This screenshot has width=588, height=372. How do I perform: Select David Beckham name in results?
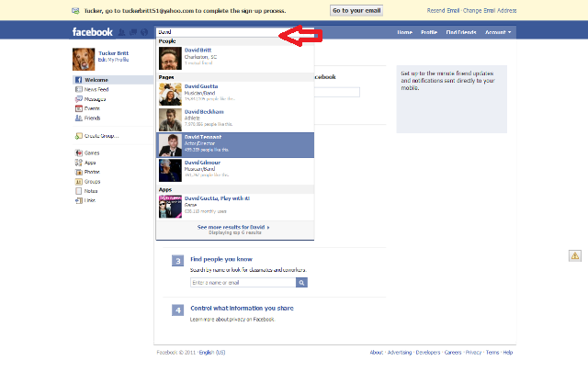[x=204, y=112]
